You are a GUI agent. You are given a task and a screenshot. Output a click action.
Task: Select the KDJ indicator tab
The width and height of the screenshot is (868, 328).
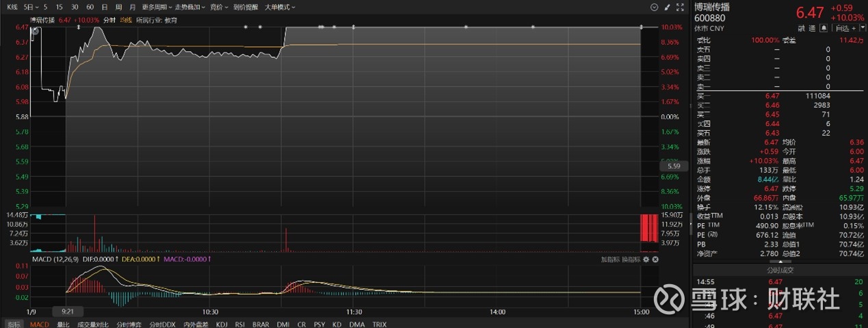222,324
